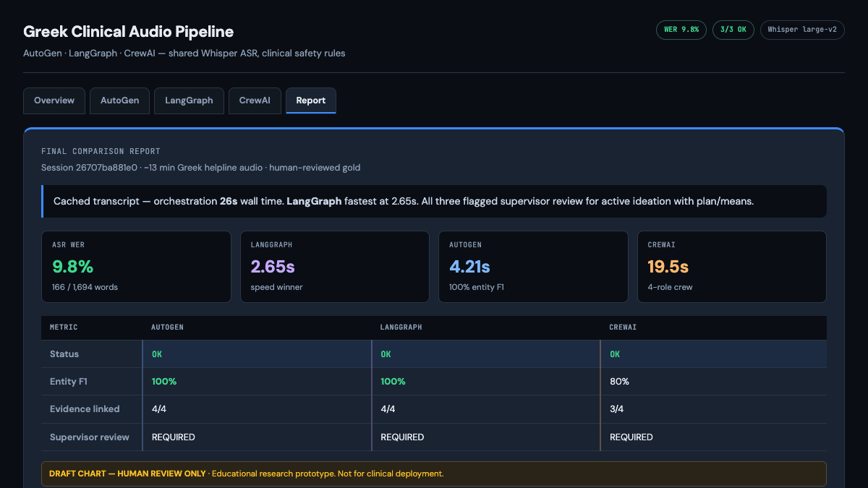The image size is (868, 488).
Task: Click the LANGGRAPH column header
Action: pos(401,328)
